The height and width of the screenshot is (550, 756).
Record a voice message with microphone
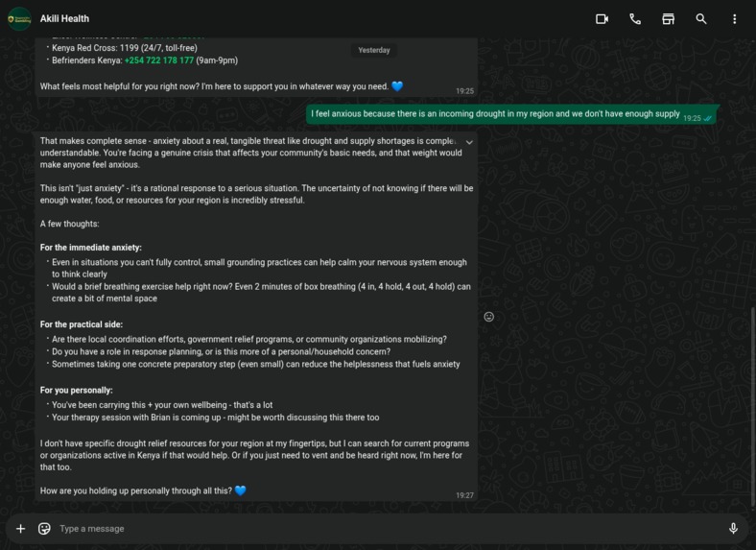click(733, 529)
